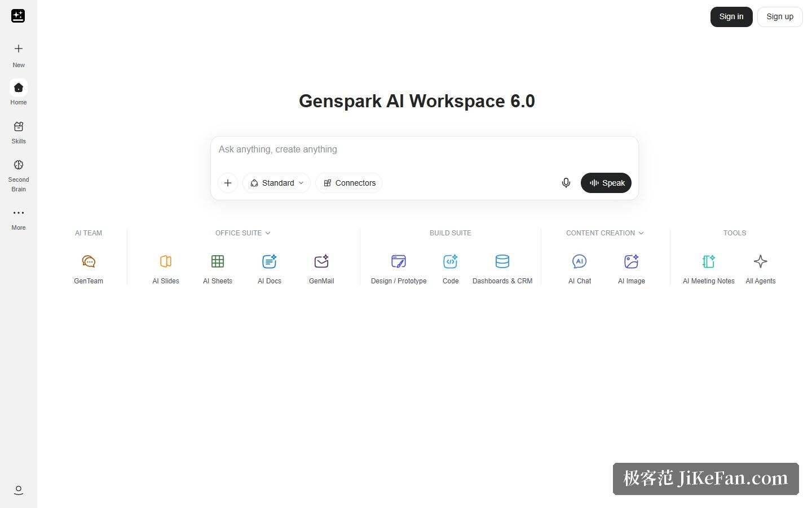The height and width of the screenshot is (508, 812).
Task: Expand the Standard mode dropdown
Action: tap(276, 183)
